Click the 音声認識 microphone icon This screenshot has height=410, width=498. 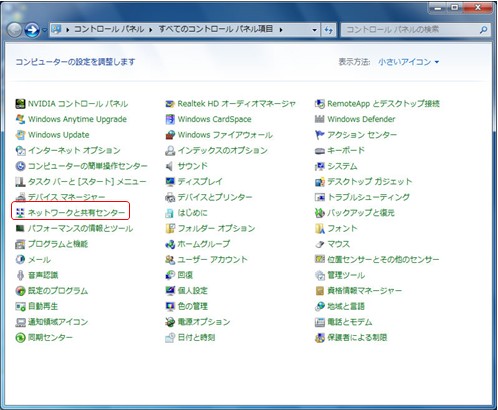pos(20,275)
